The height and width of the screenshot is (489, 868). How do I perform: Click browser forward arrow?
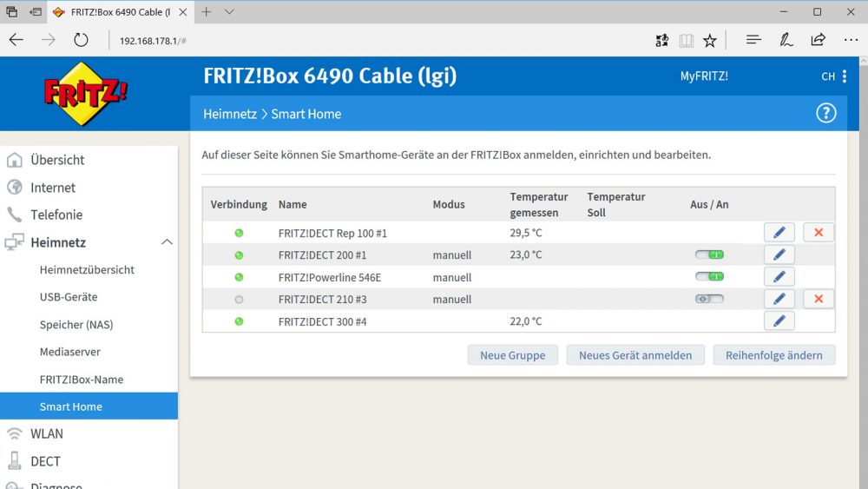pos(48,40)
